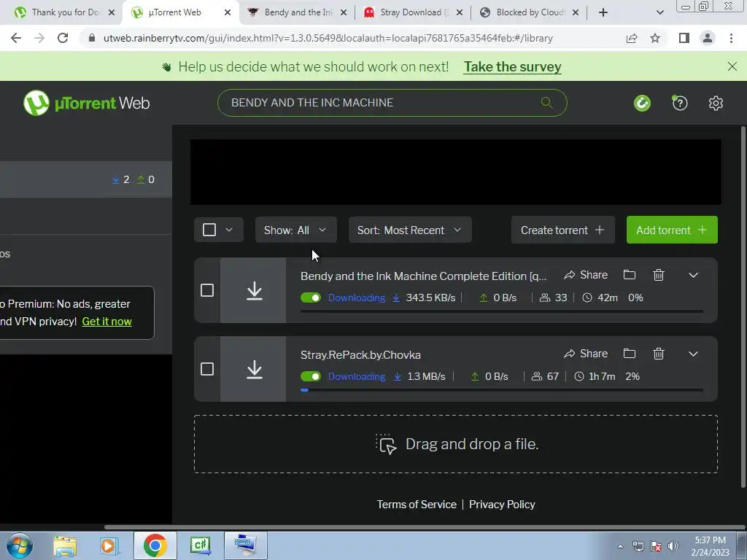Tick the select-all torrents checkbox
This screenshot has height=560, width=747.
pos(209,230)
